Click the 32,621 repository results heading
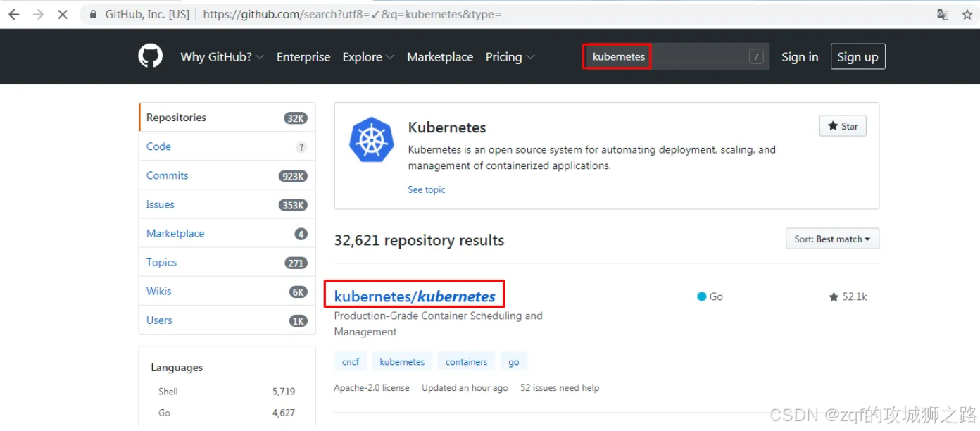The width and height of the screenshot is (980, 431). click(419, 240)
